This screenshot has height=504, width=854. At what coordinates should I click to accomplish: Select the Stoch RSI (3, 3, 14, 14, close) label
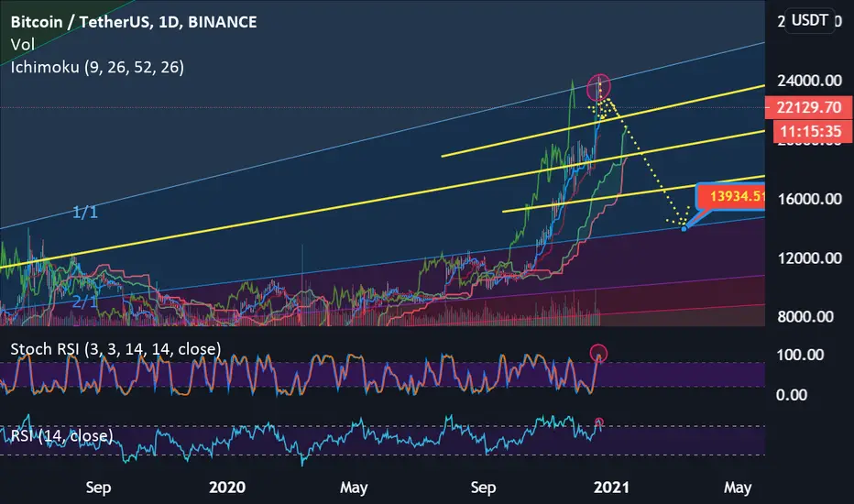point(115,349)
